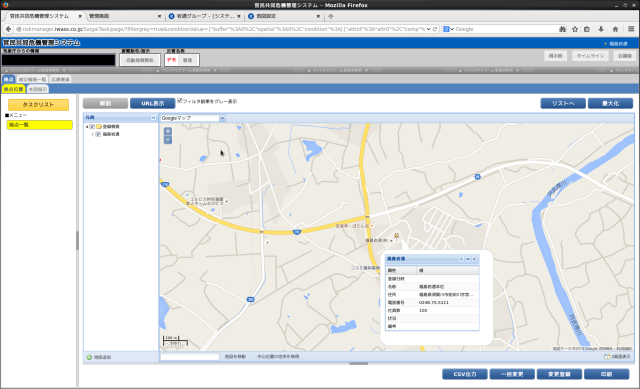Click the pin icon in info popup header
The width and height of the screenshot is (640, 389).
(461, 259)
